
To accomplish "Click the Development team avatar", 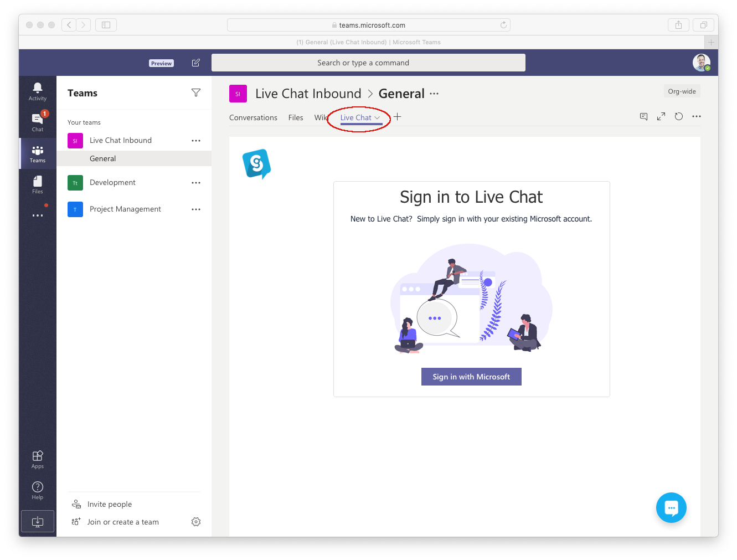I will [75, 183].
